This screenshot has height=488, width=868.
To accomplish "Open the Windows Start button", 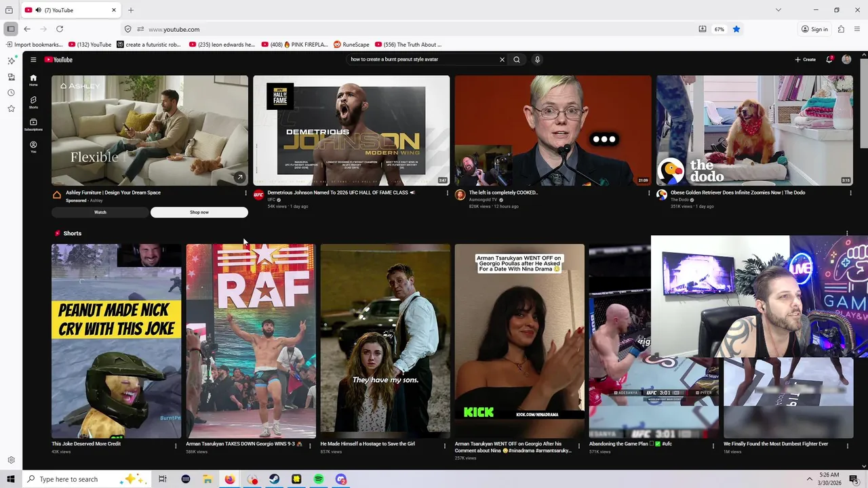I will pos(11,479).
